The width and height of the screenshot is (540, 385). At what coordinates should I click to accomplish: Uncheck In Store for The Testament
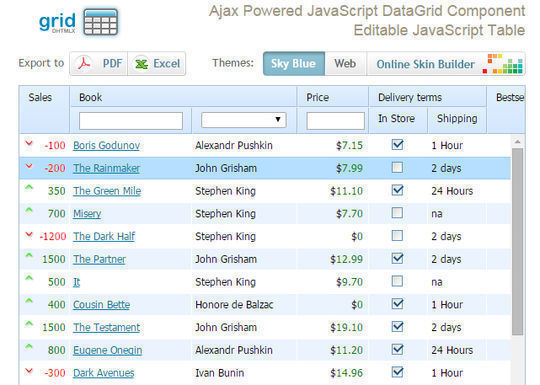(397, 326)
